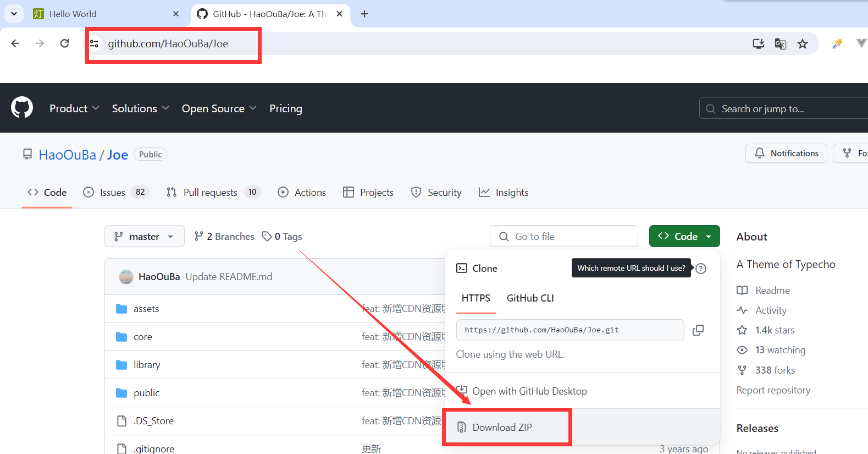Click the HaoOuBa owner link
The width and height of the screenshot is (868, 454).
tap(68, 155)
